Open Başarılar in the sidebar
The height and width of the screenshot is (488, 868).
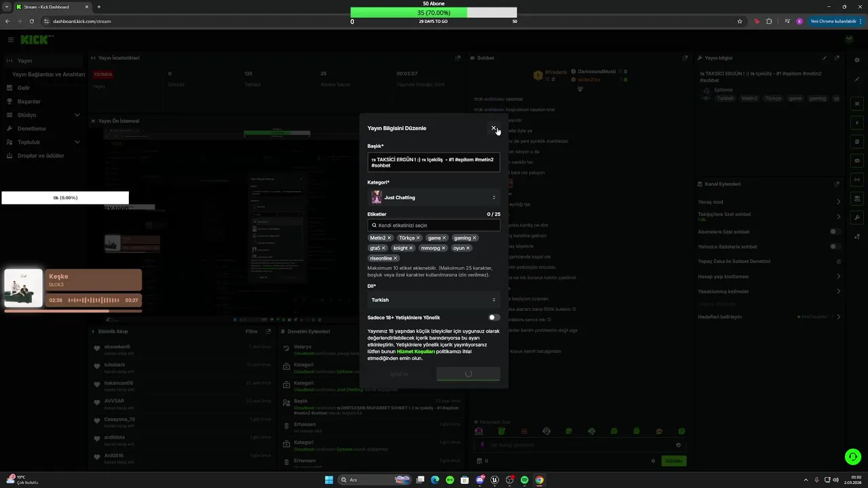click(x=44, y=102)
